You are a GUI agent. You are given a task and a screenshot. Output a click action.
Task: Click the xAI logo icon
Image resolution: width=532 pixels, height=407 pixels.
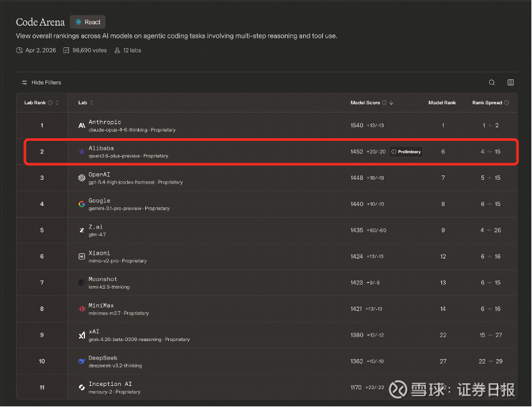point(82,335)
